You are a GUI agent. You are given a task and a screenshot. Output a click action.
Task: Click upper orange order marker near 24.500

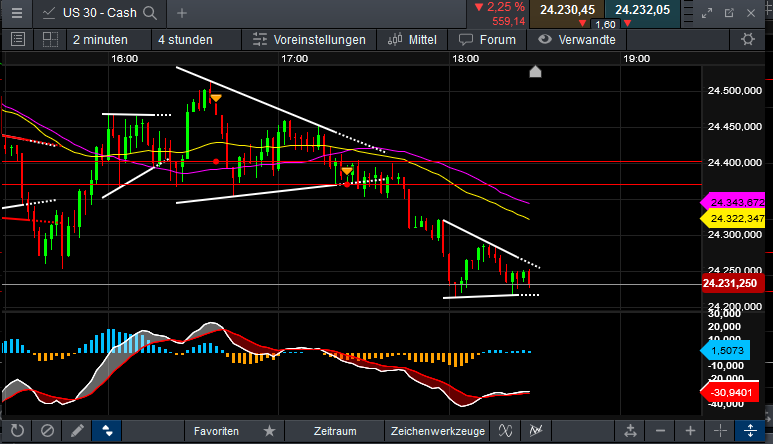coord(215,98)
